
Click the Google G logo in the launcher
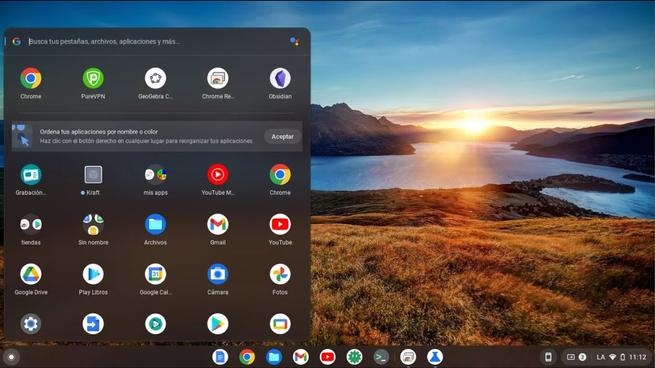(x=17, y=41)
